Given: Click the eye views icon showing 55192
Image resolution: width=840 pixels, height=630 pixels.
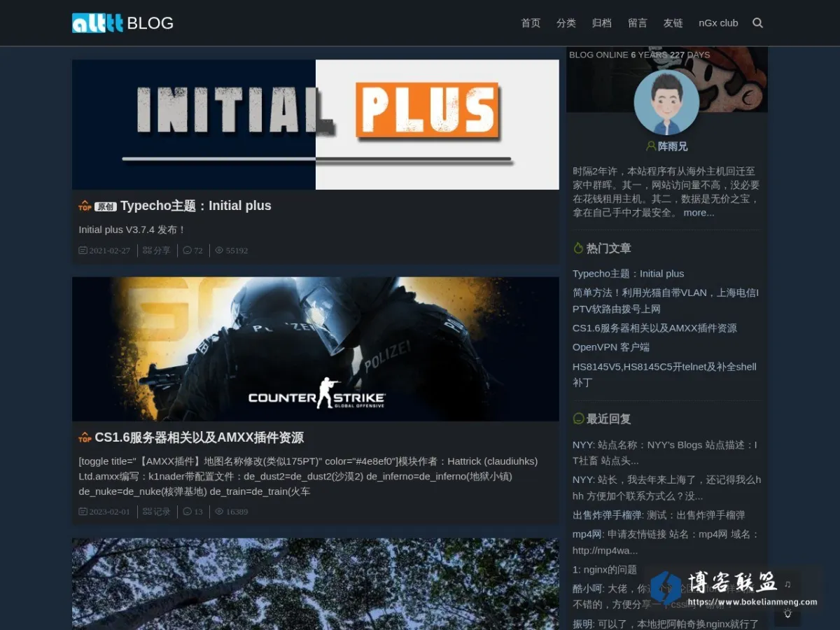Looking at the screenshot, I should tap(219, 250).
